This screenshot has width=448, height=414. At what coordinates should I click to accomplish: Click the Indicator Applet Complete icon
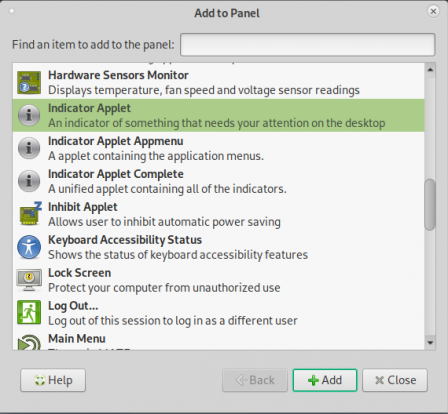point(29,181)
